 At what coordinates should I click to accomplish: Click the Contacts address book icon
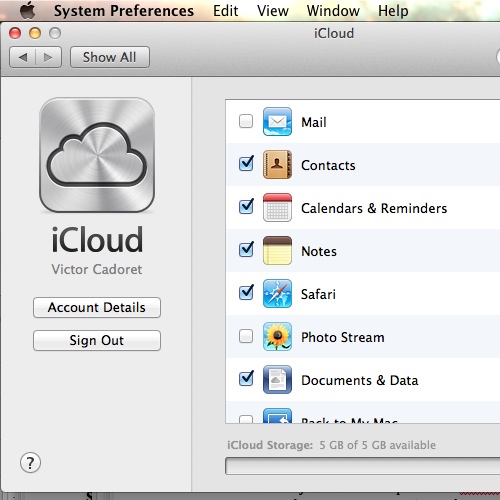coord(277,164)
